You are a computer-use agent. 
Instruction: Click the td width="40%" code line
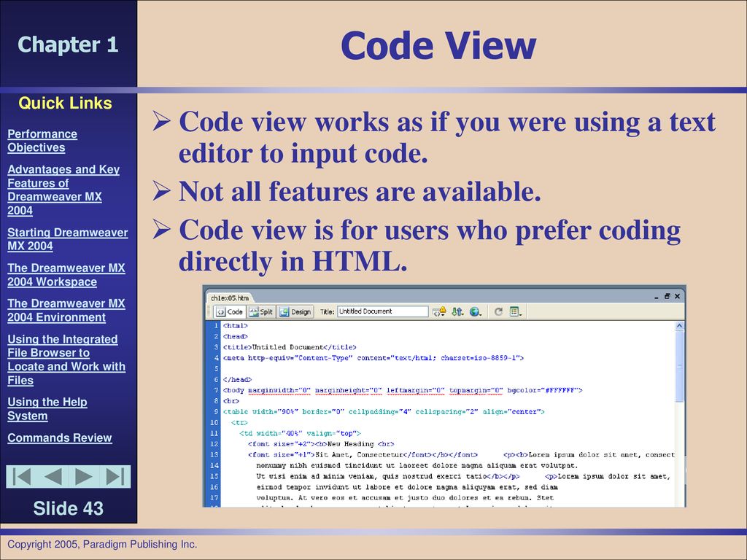(x=300, y=434)
